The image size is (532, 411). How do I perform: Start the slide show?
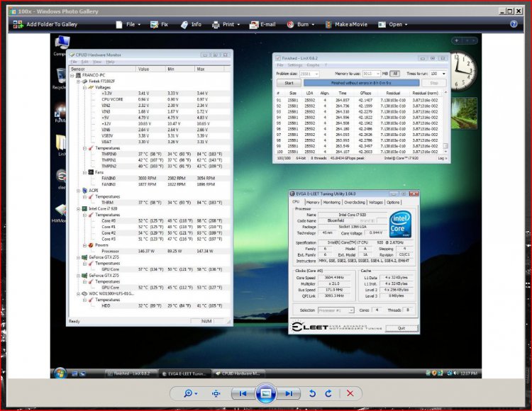click(x=265, y=393)
